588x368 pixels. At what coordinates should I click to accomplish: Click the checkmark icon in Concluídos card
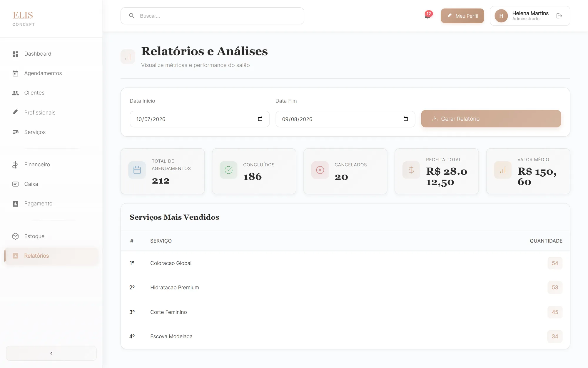click(228, 170)
